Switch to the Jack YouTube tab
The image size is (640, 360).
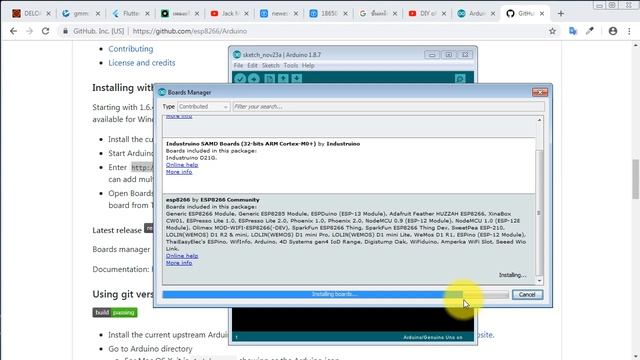pos(229,13)
